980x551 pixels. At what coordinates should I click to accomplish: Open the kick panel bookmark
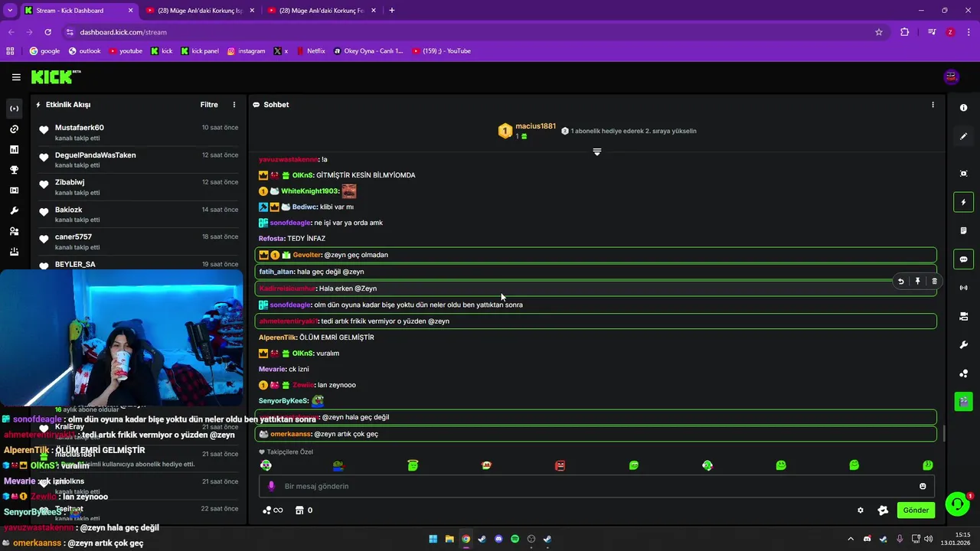[200, 51]
